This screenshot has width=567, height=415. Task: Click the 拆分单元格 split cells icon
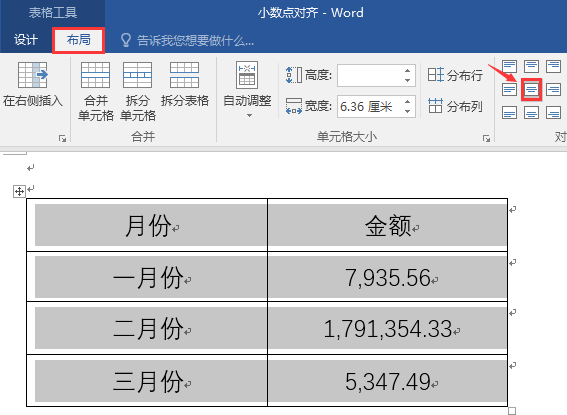(137, 75)
